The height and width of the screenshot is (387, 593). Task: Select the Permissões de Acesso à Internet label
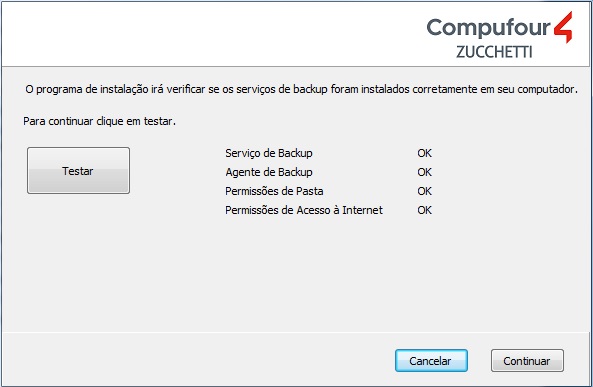[304, 210]
